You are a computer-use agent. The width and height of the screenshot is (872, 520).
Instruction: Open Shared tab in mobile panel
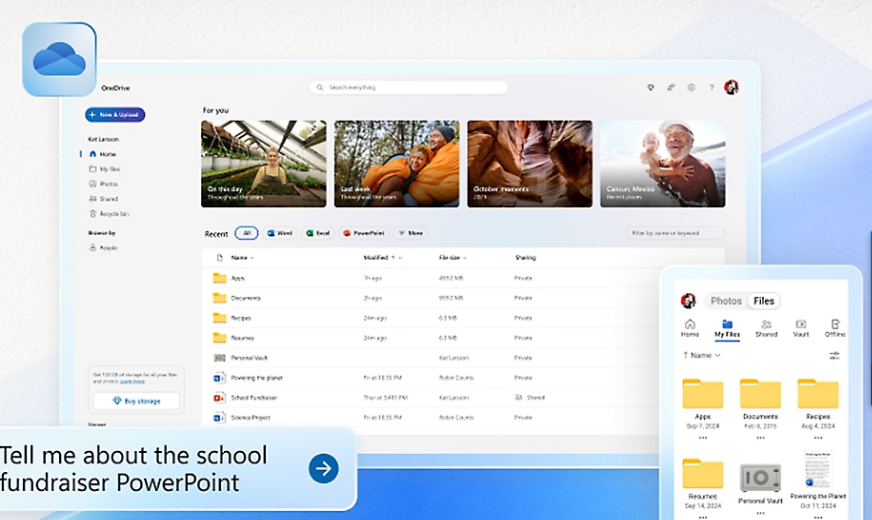coord(766,328)
